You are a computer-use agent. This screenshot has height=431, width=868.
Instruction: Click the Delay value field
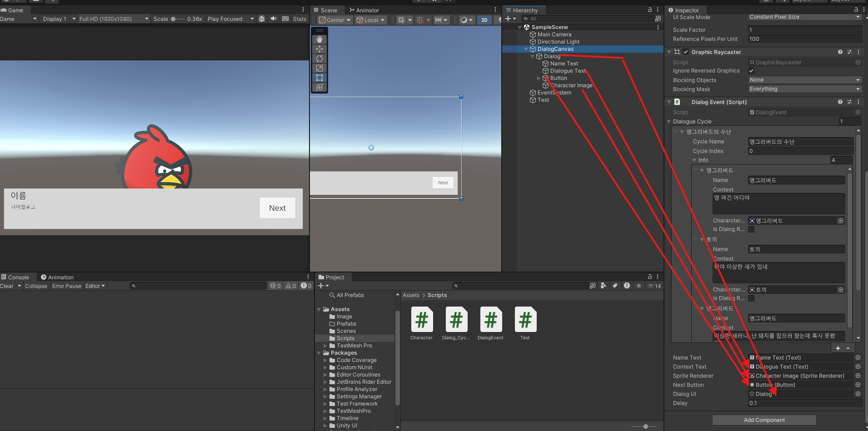pyautogui.click(x=805, y=403)
